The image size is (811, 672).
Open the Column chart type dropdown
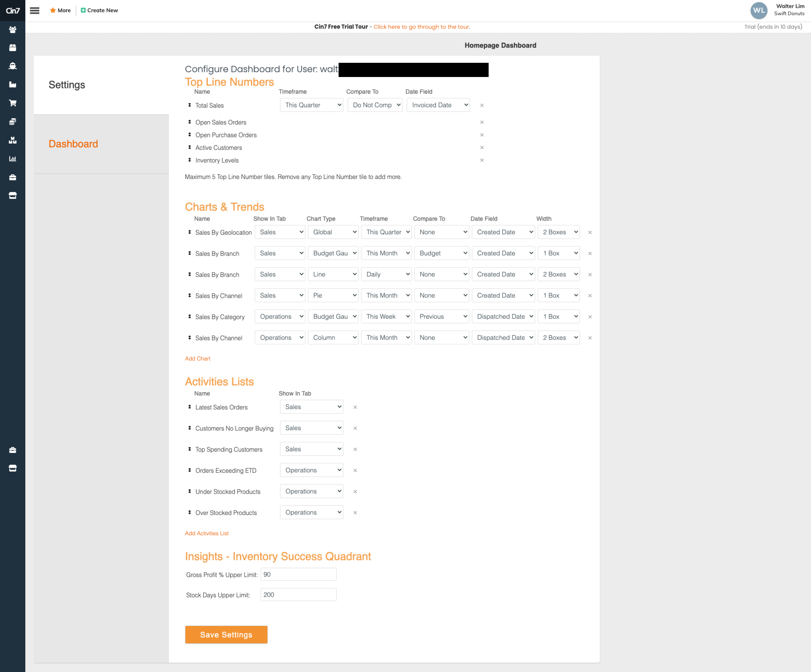[x=333, y=338]
